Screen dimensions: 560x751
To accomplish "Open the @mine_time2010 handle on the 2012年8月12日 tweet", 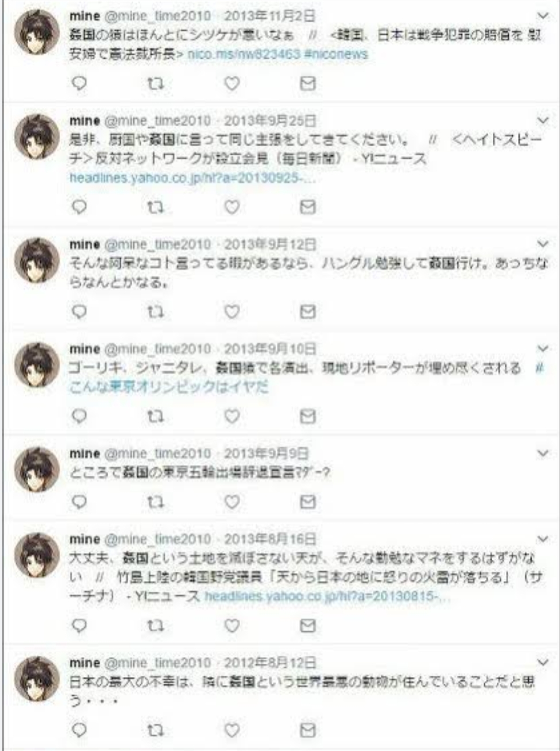I will [x=157, y=663].
